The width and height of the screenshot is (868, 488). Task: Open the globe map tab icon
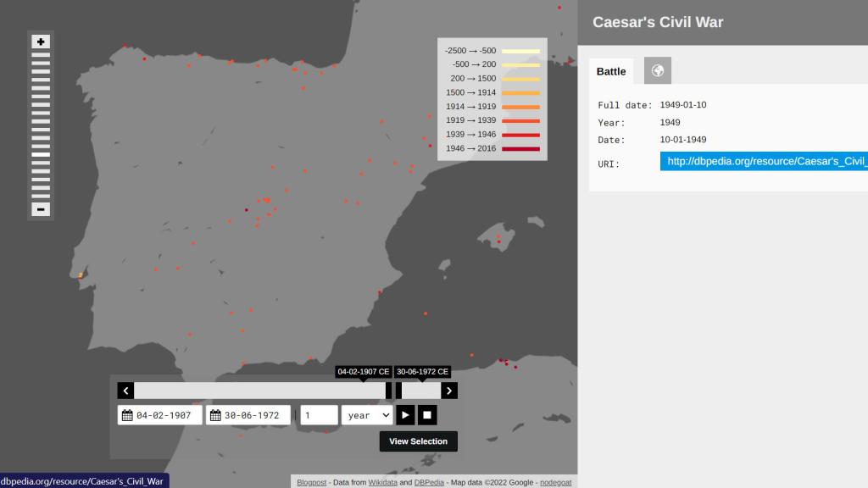657,71
